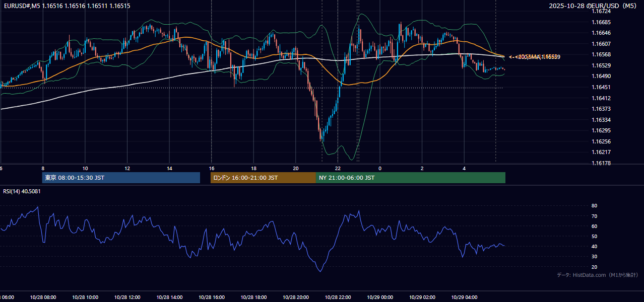Click the RSI axis level 50

[594, 236]
